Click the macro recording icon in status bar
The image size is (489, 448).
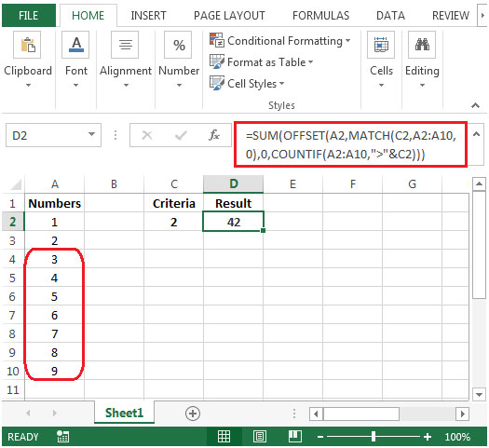(x=62, y=437)
